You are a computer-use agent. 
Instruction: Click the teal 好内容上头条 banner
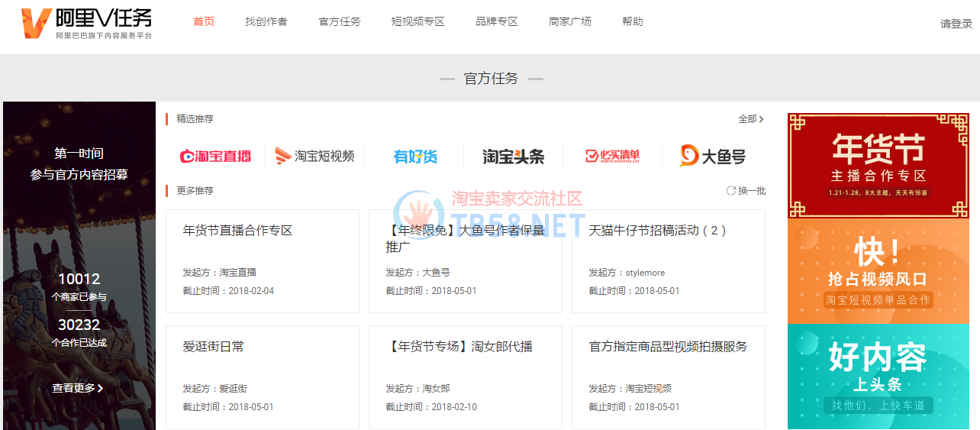[878, 376]
